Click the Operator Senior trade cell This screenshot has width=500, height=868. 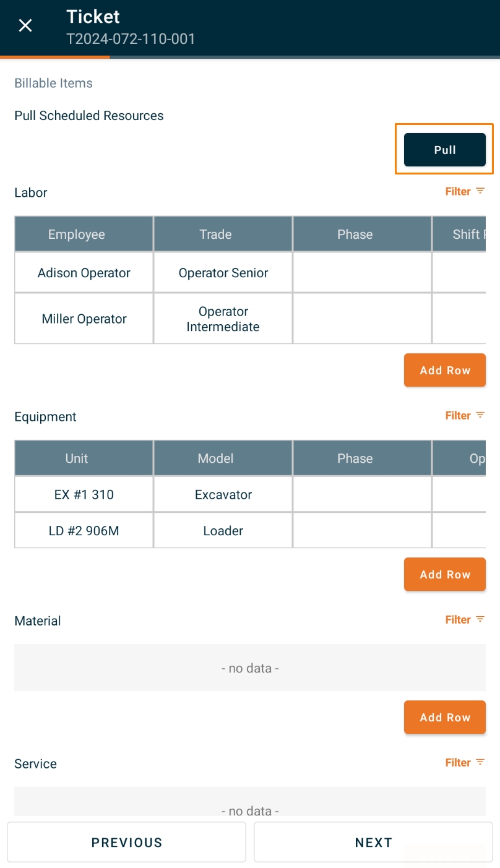tap(223, 272)
